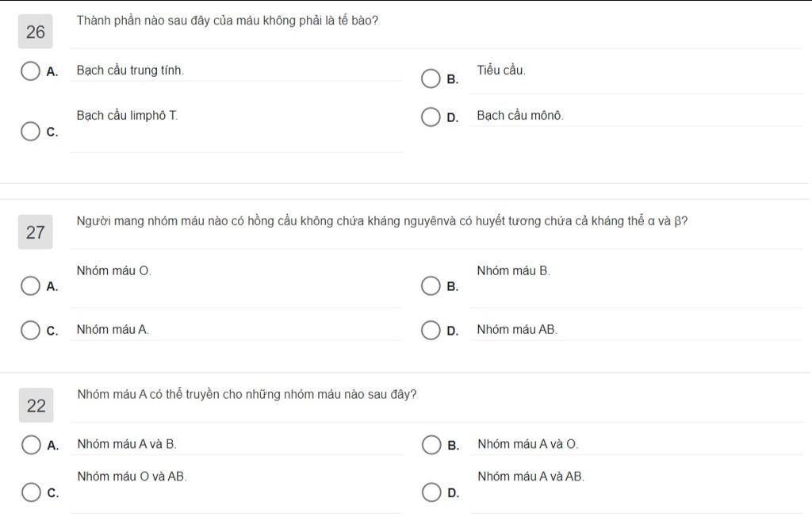This screenshot has width=812, height=517.
Task: Select radio B Nhóm máu A và O
Action: pyautogui.click(x=431, y=445)
